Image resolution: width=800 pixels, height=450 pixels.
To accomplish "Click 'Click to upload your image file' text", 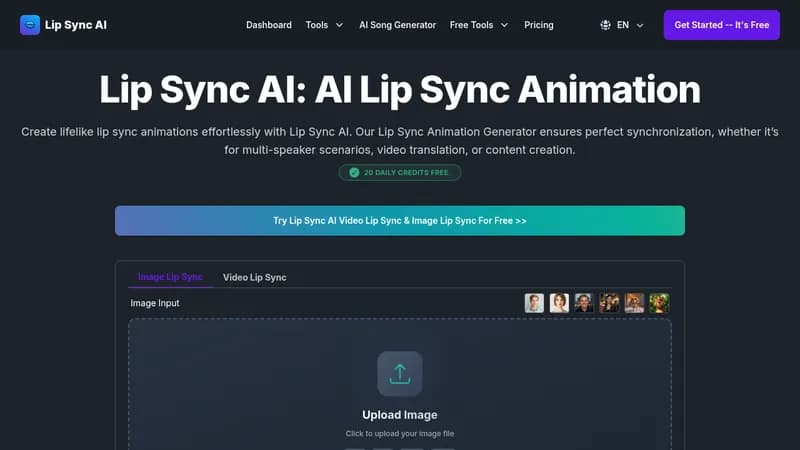I will tap(399, 434).
